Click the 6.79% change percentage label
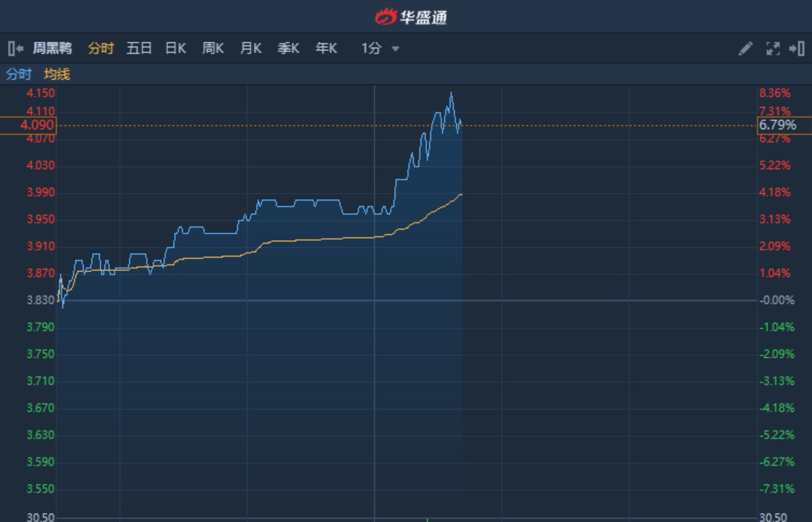Screen dimensions: 812x522 [x=777, y=125]
